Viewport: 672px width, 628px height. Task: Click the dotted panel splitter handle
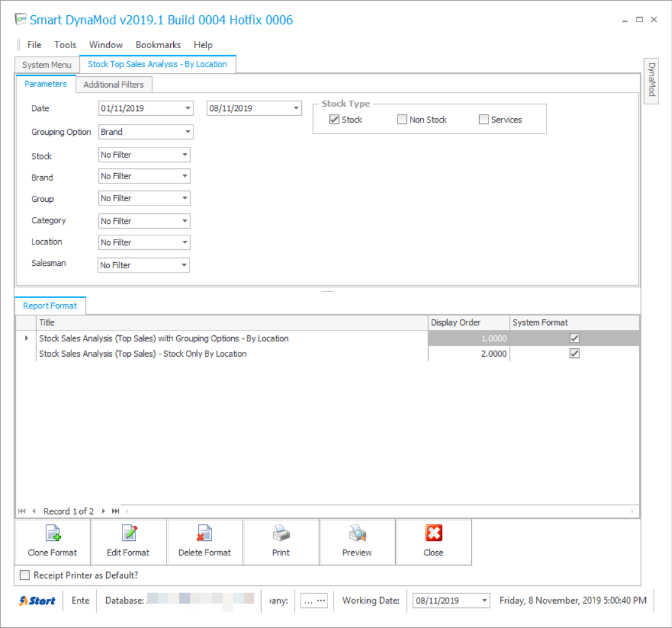click(x=327, y=291)
